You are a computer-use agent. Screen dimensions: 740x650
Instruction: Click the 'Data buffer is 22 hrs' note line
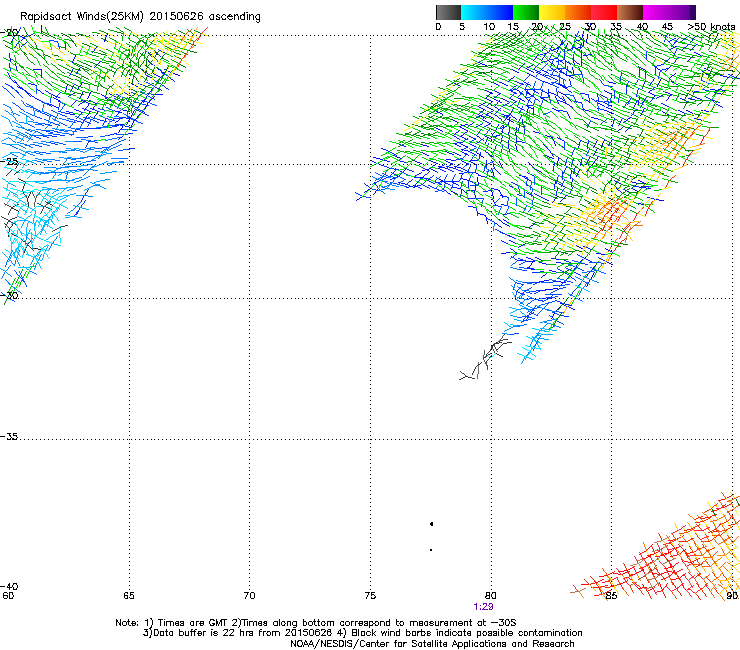click(362, 633)
